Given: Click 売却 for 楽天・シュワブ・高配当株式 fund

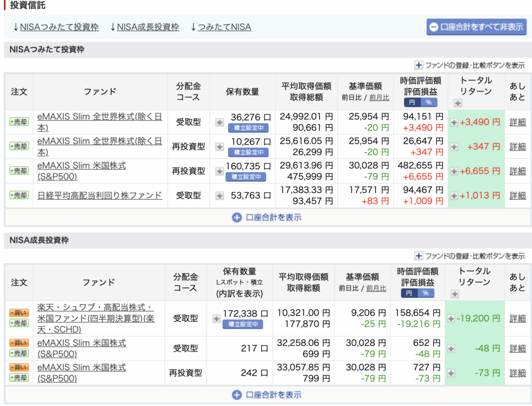Looking at the screenshot, I should [19, 323].
